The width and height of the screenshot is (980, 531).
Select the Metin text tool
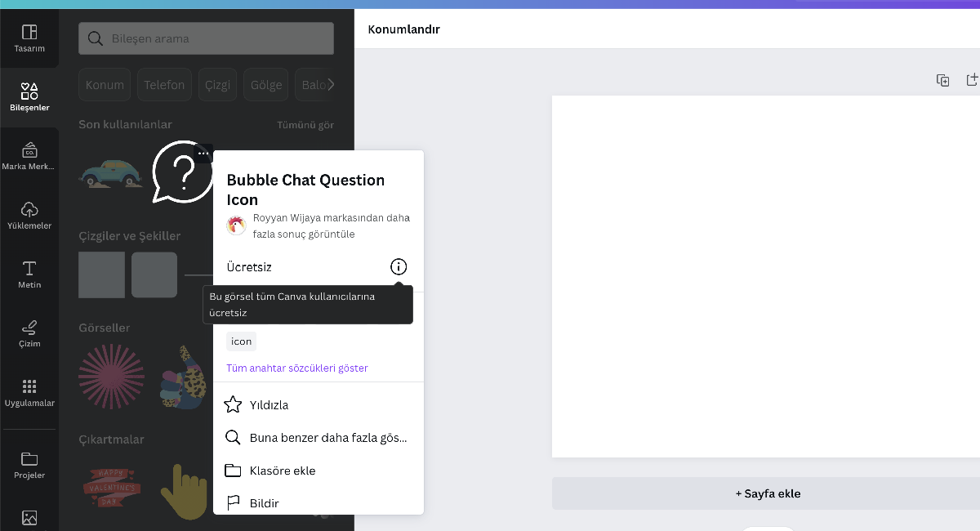(x=29, y=274)
